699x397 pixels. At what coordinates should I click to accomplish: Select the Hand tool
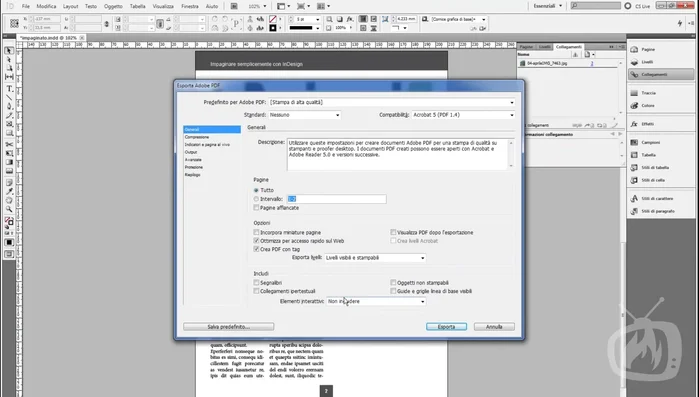(9, 201)
